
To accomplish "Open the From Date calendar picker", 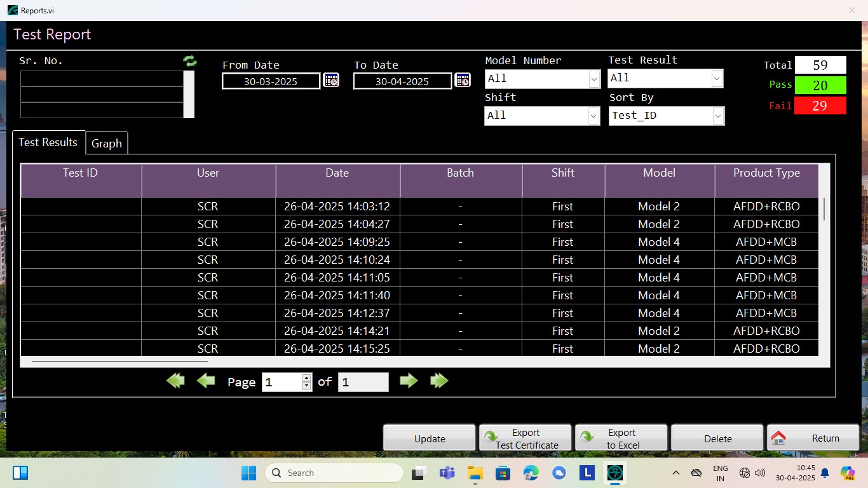I will pos(331,80).
